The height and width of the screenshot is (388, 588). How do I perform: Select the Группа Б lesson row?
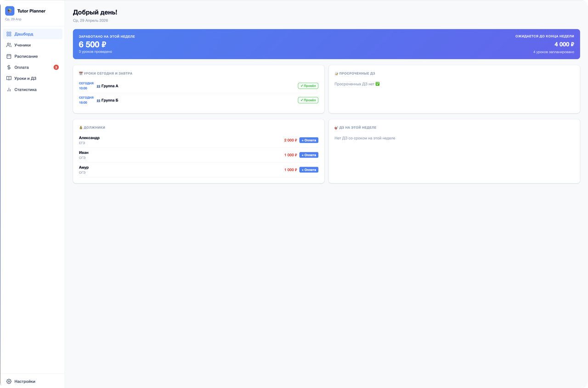point(198,100)
